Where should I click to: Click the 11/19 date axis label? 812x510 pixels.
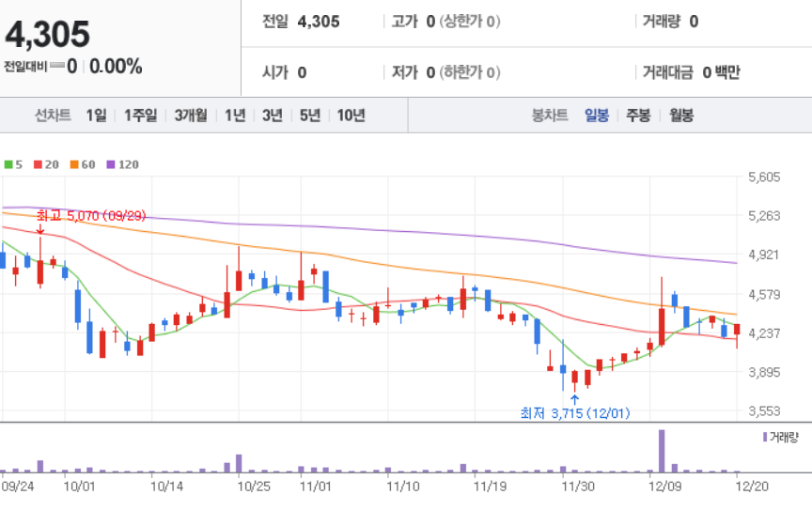[490, 487]
